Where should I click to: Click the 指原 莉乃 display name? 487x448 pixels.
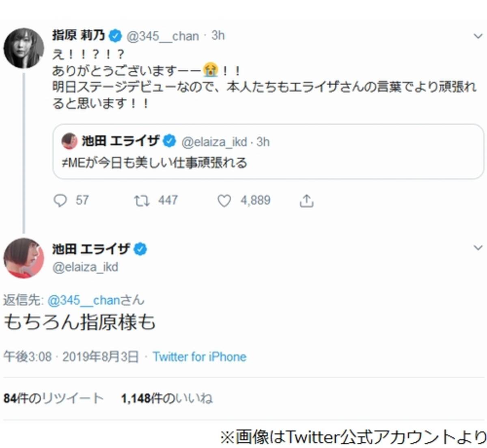pos(78,35)
